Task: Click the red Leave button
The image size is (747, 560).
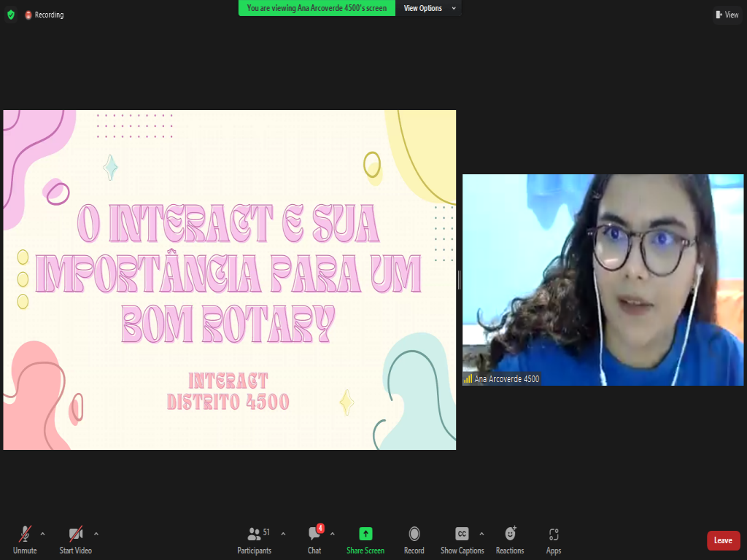Action: (x=723, y=540)
